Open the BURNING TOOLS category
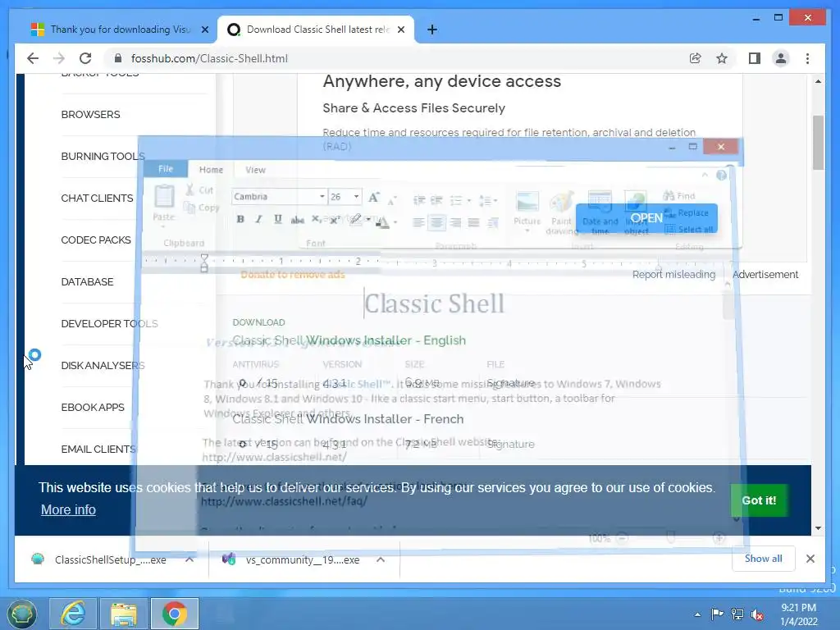This screenshot has height=630, width=840. [x=103, y=157]
